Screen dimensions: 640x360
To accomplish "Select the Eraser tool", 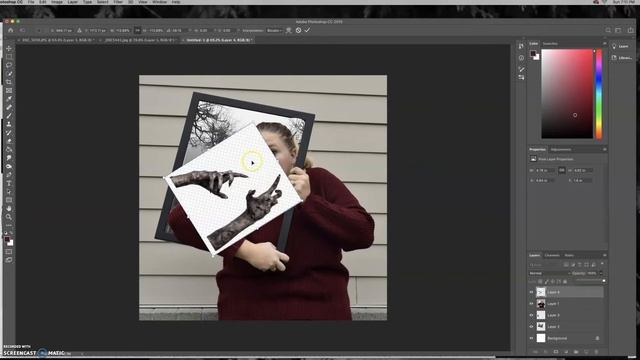I will click(x=9, y=141).
